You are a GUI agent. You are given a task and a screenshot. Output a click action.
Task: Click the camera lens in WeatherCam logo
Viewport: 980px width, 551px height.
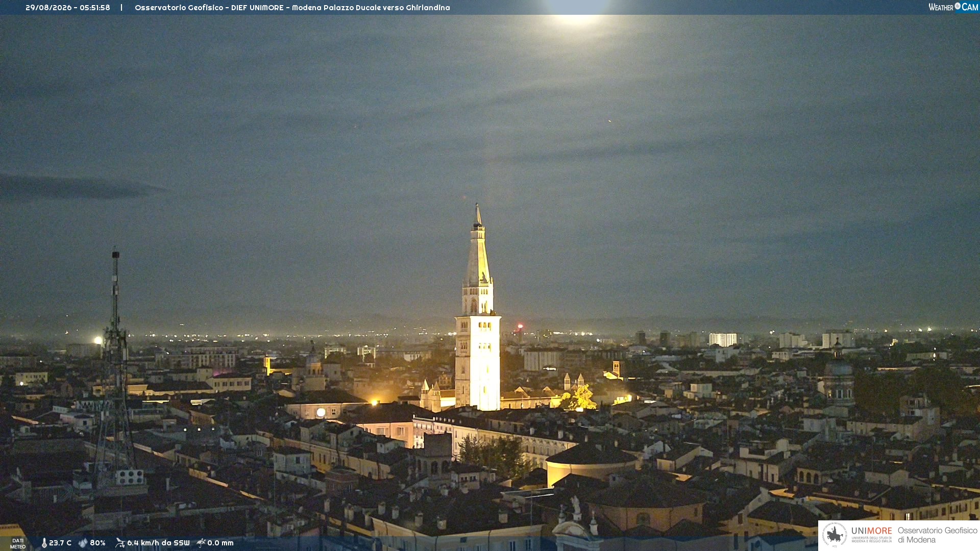coord(958,6)
